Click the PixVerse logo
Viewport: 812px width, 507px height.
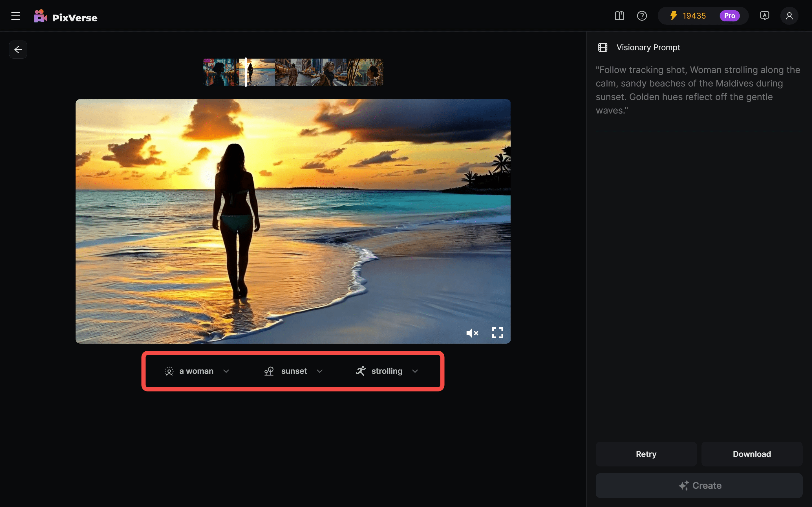pos(66,16)
